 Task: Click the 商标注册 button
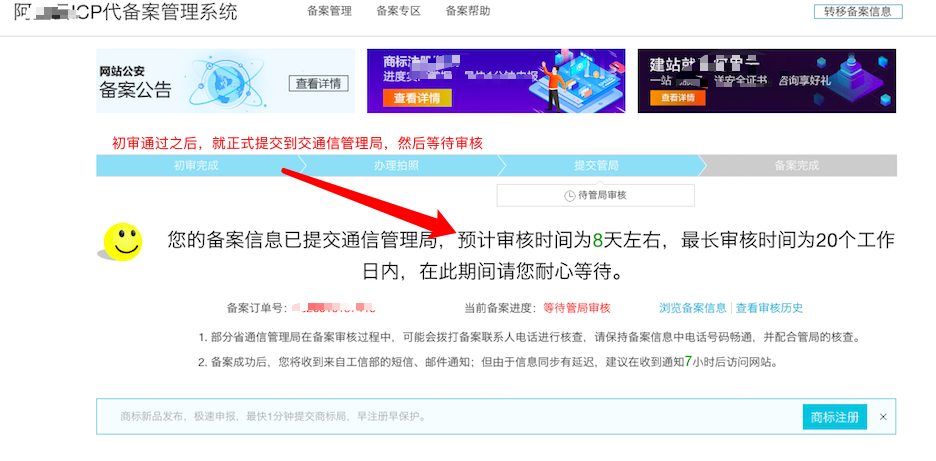835,416
